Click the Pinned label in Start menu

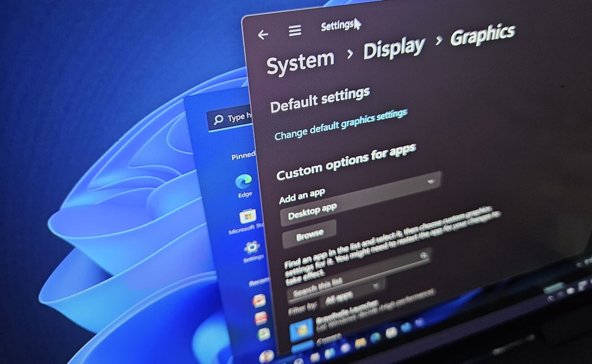click(x=243, y=155)
